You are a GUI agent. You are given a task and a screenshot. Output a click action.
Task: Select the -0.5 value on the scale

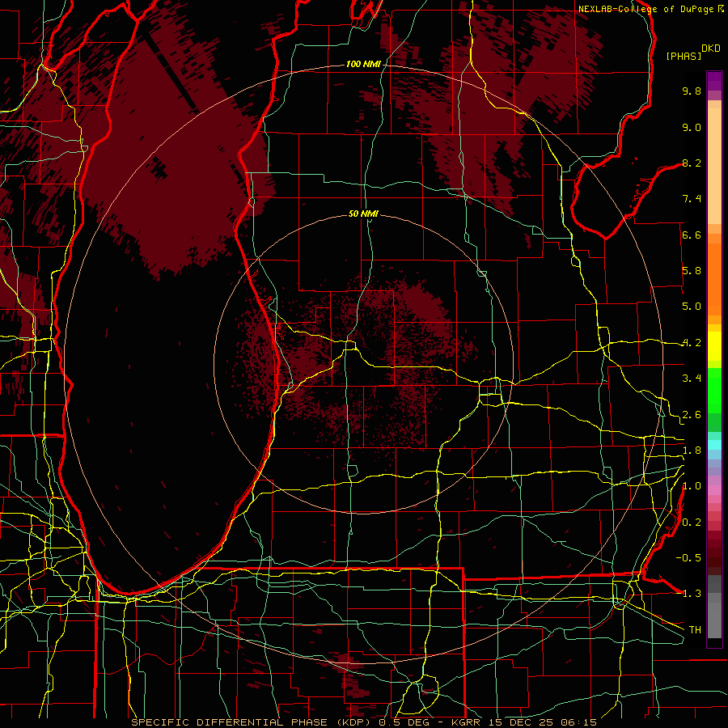point(688,558)
